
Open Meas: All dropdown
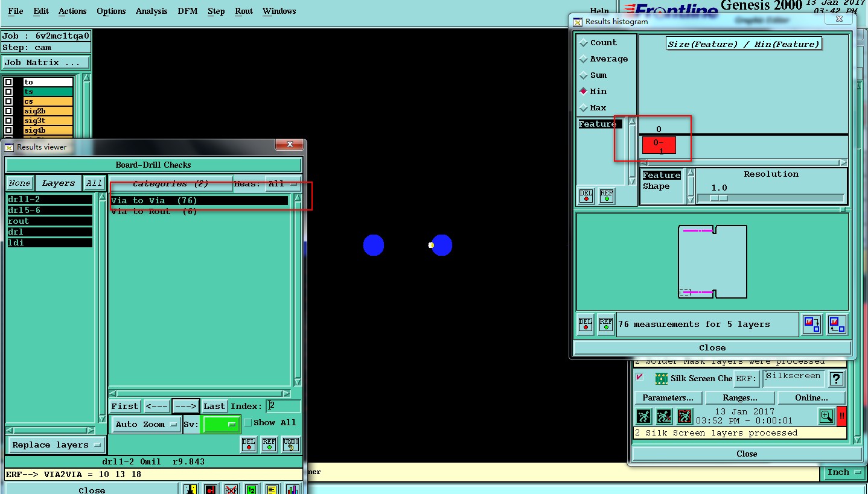coord(284,184)
